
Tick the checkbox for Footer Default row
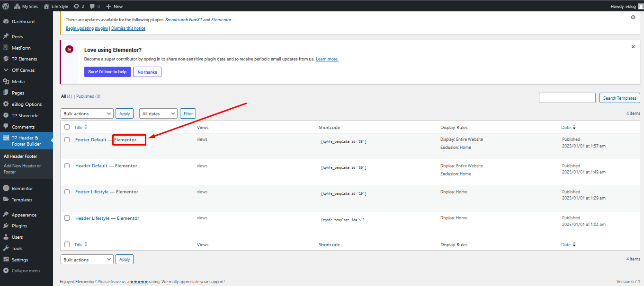67,139
